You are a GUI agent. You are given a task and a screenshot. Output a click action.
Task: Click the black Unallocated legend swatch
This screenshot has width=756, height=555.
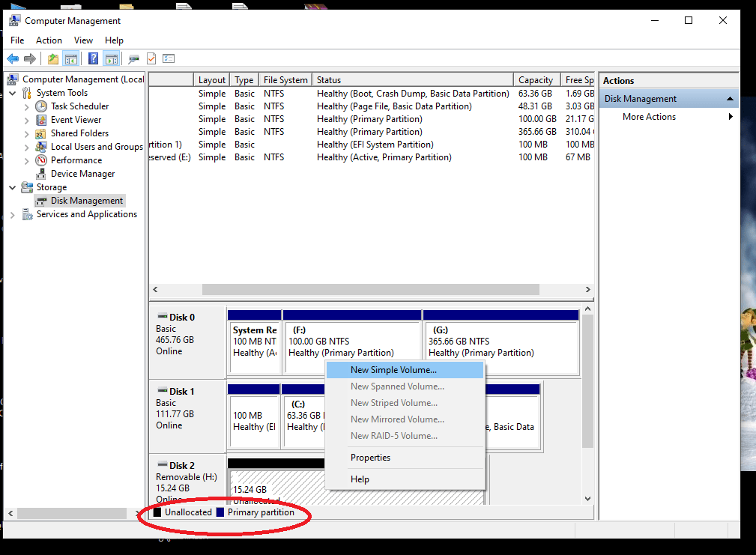[157, 512]
